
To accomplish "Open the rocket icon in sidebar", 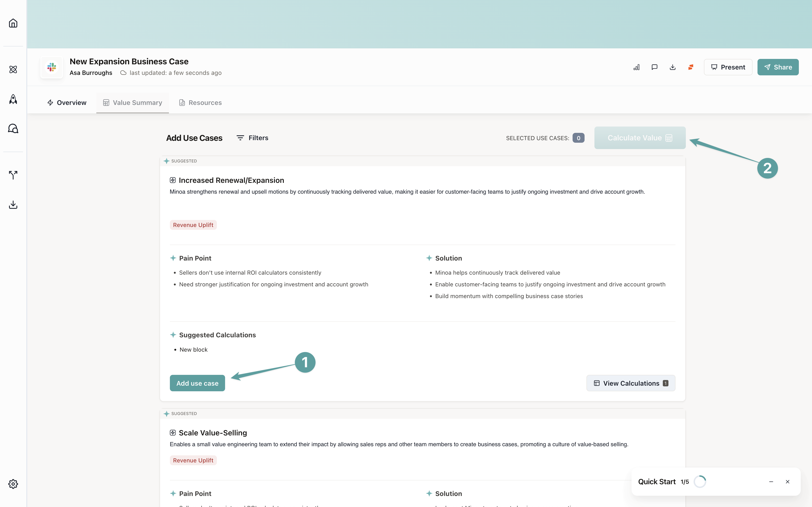I will (13, 99).
